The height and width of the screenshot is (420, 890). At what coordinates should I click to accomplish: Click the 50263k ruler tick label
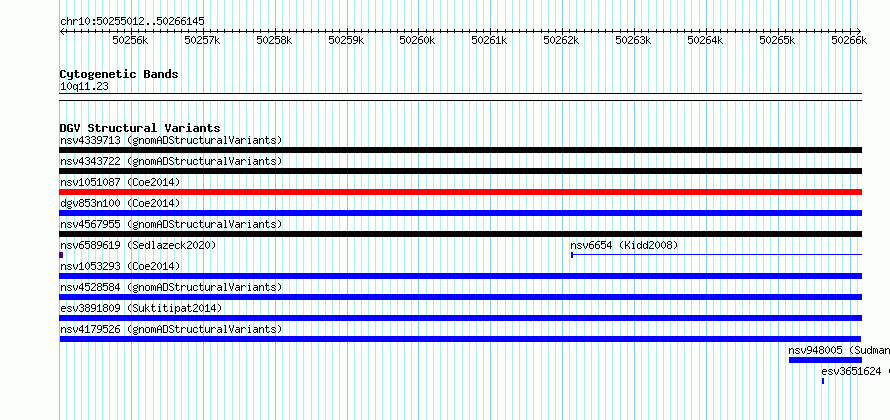pyautogui.click(x=633, y=40)
